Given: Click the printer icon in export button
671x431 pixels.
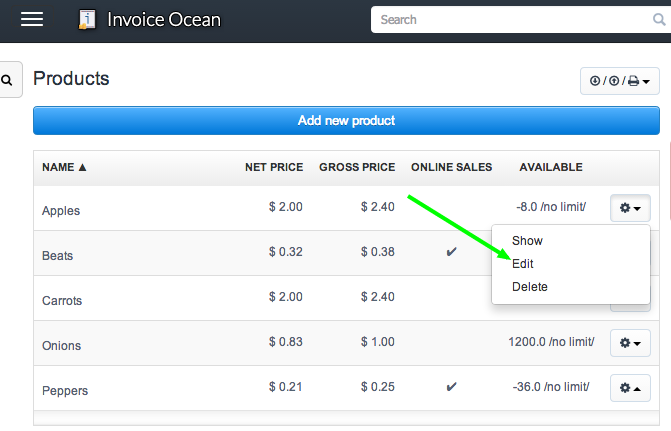Looking at the screenshot, I should (x=633, y=81).
